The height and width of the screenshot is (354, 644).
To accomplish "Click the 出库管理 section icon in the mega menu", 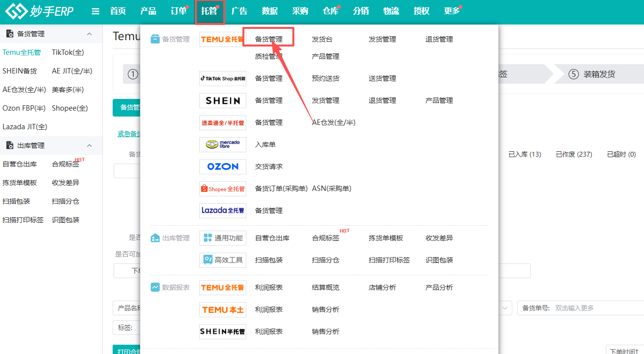I will tap(155, 238).
